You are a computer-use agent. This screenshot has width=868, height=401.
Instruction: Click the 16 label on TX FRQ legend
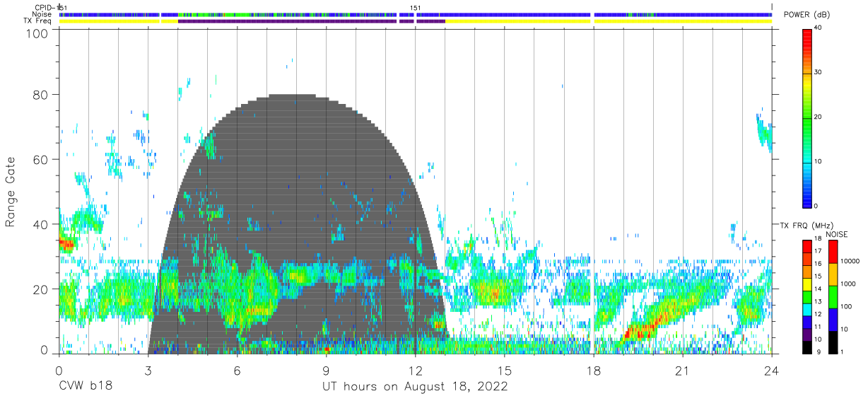point(817,263)
